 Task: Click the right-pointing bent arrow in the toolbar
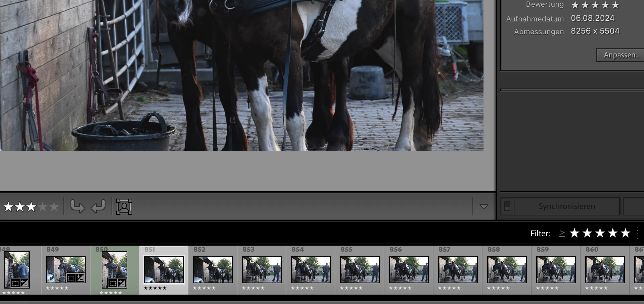point(77,206)
